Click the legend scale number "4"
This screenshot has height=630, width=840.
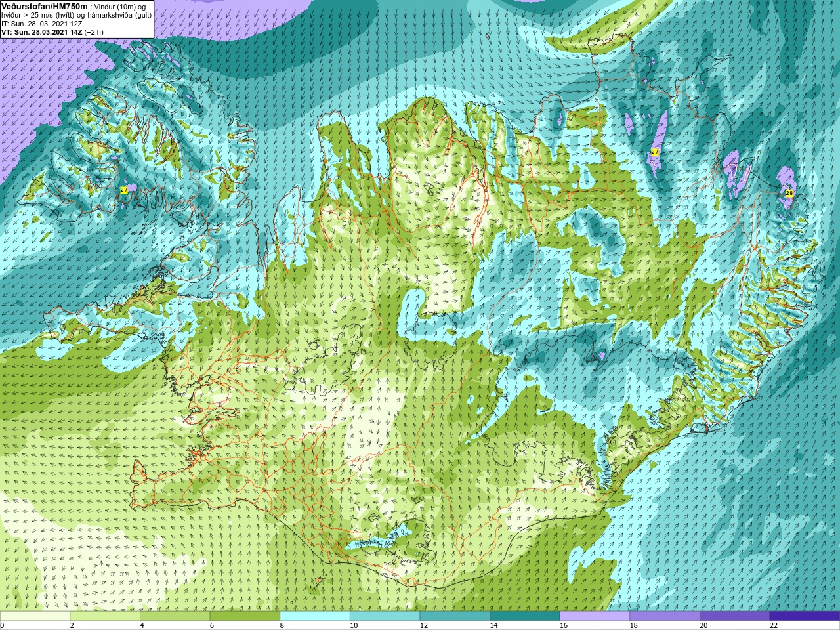[142, 625]
